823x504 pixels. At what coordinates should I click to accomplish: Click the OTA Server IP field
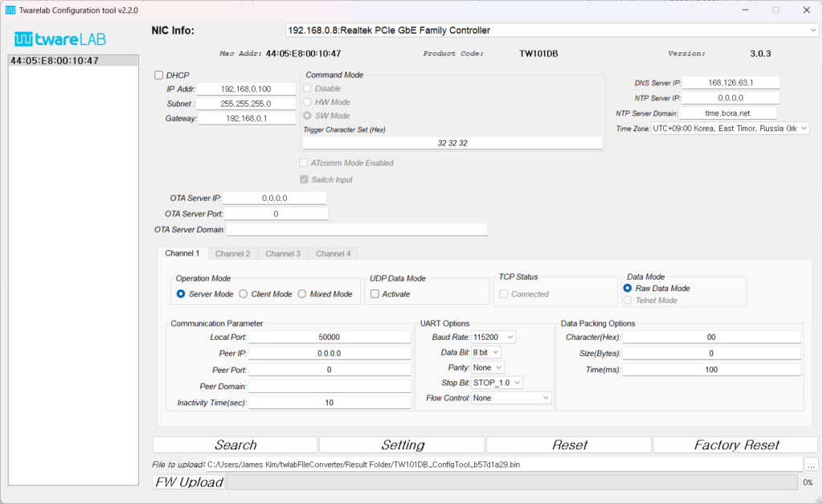(275, 198)
